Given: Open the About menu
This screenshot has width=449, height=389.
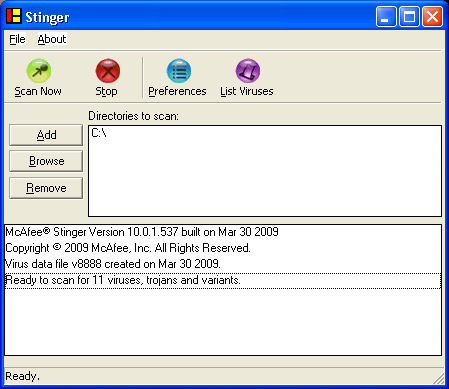Looking at the screenshot, I should (x=52, y=39).
